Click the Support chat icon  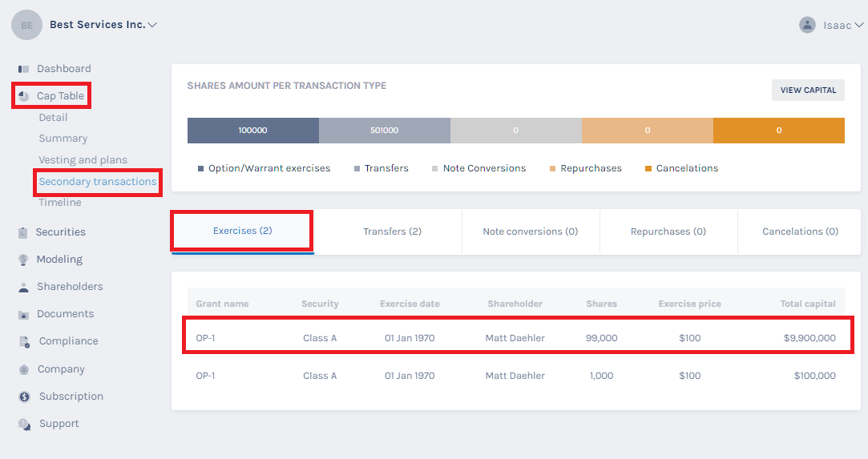pyautogui.click(x=24, y=425)
